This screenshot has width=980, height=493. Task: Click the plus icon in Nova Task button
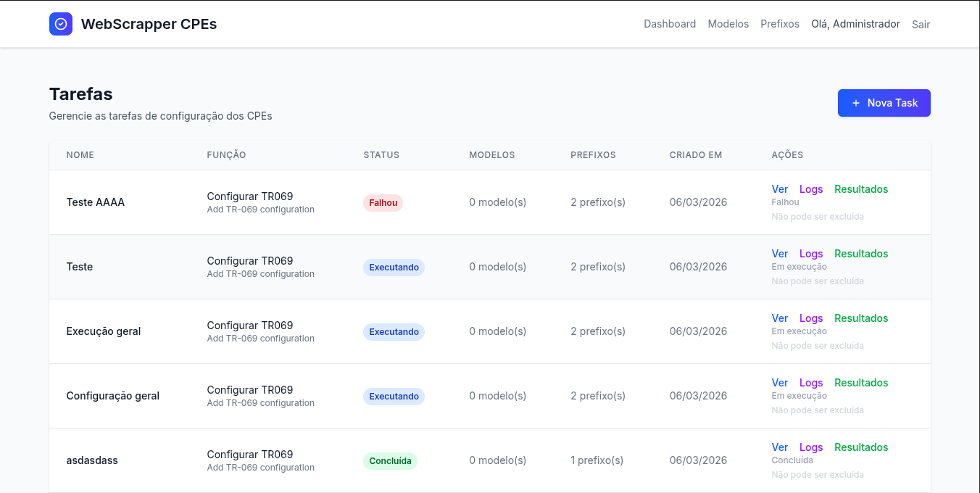click(x=856, y=103)
